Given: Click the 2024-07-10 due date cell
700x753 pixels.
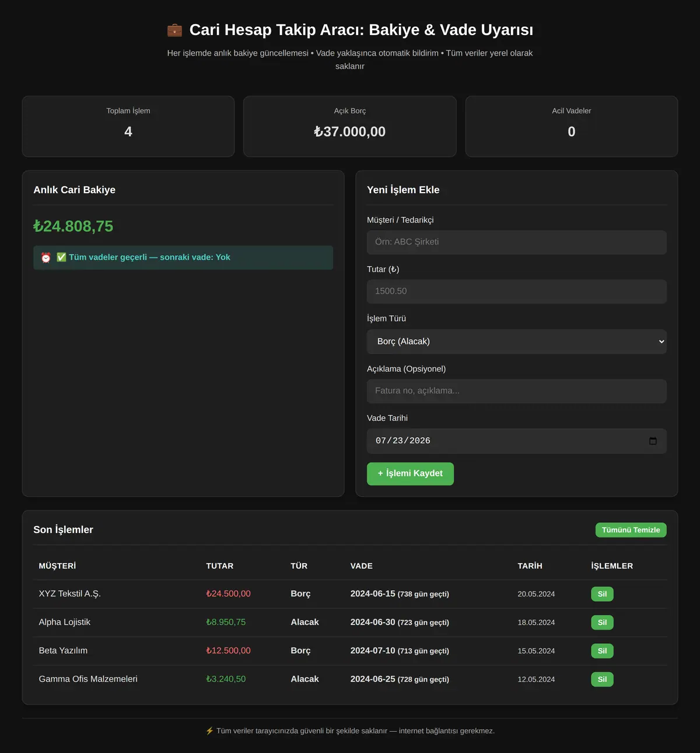Looking at the screenshot, I should point(400,651).
